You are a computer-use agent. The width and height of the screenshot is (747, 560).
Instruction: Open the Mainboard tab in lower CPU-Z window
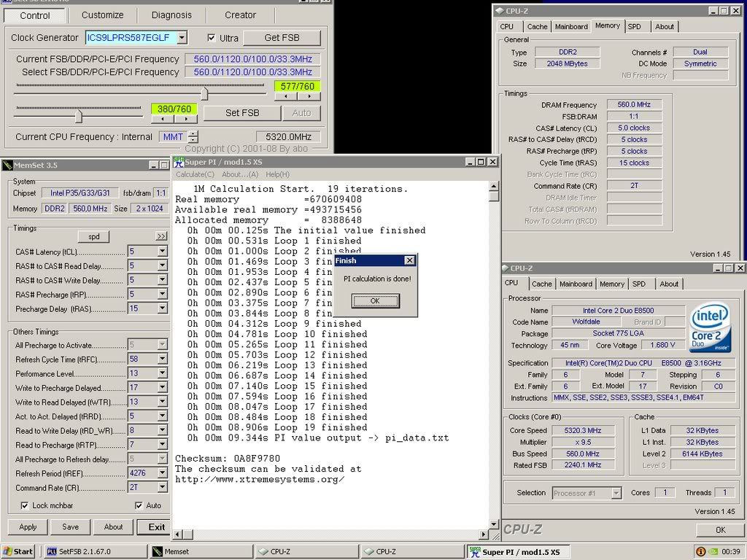tap(576, 284)
